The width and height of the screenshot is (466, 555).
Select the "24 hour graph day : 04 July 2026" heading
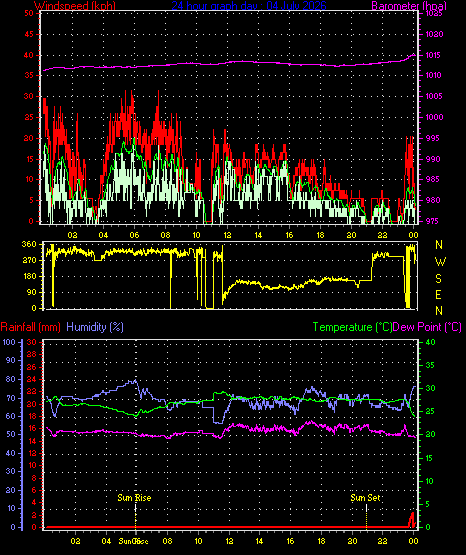click(249, 5)
